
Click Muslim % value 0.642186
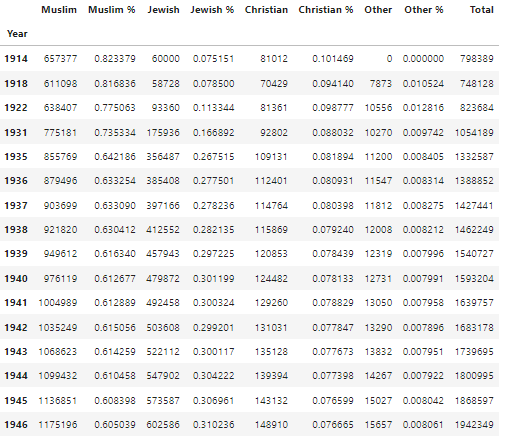[115, 157]
